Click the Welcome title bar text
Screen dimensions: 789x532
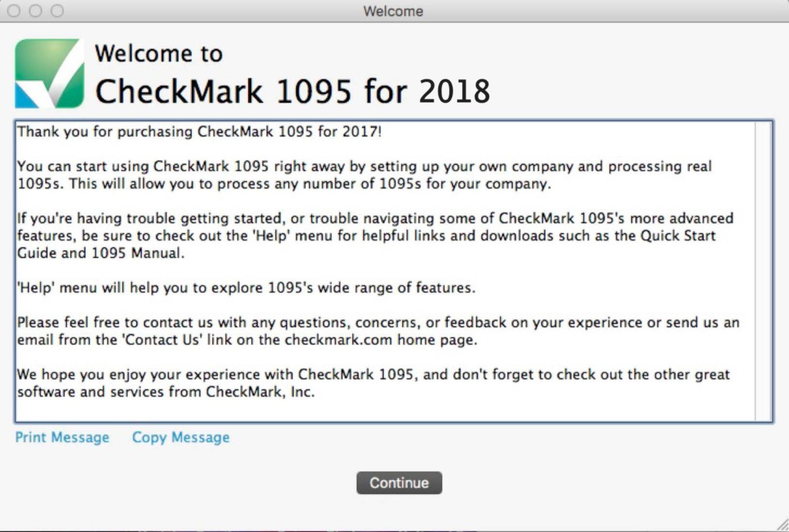point(394,11)
